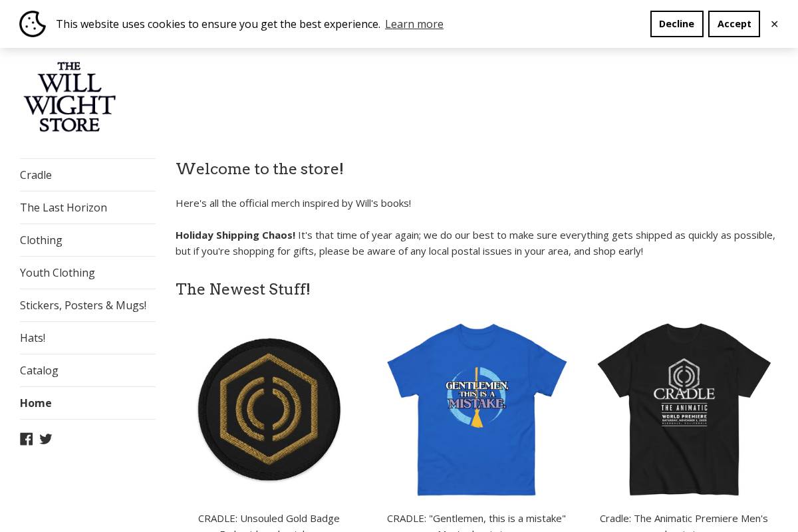Accept the website cookies
798x532 pixels.
coord(733,24)
